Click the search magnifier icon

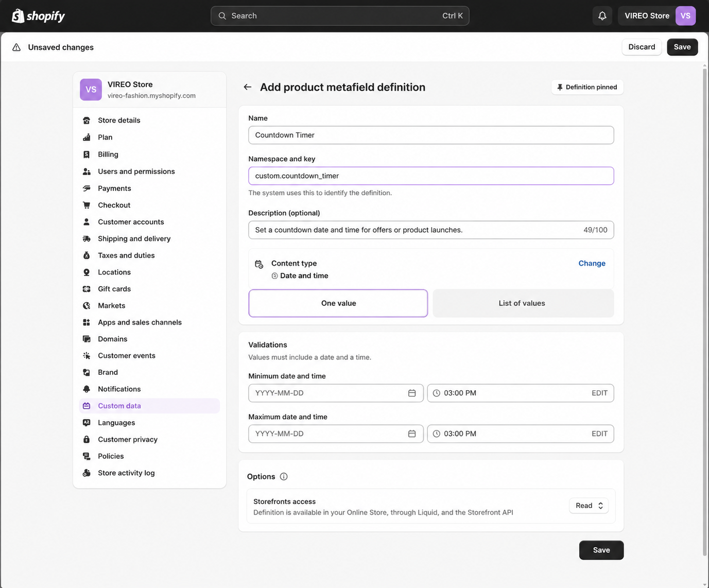click(x=222, y=16)
